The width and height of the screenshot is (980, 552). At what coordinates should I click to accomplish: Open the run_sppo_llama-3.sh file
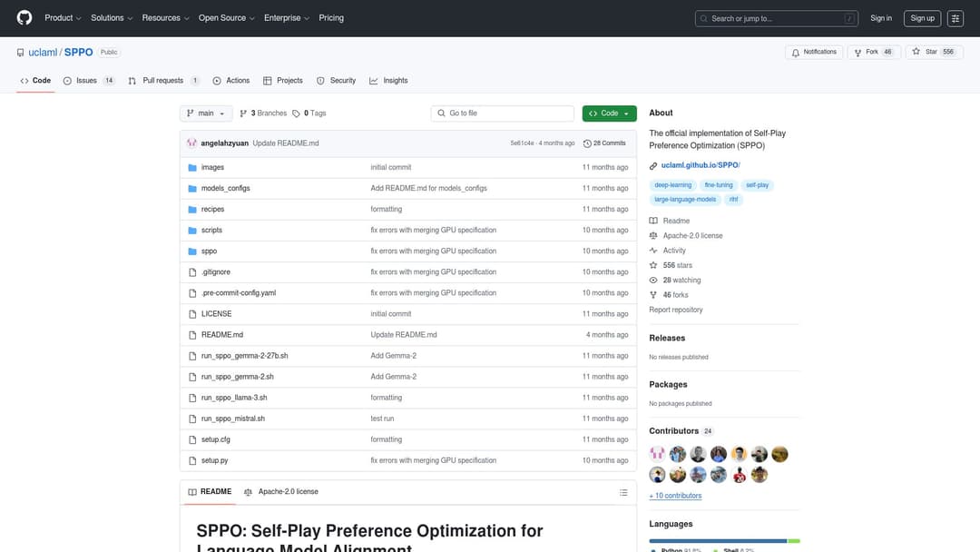pos(234,399)
